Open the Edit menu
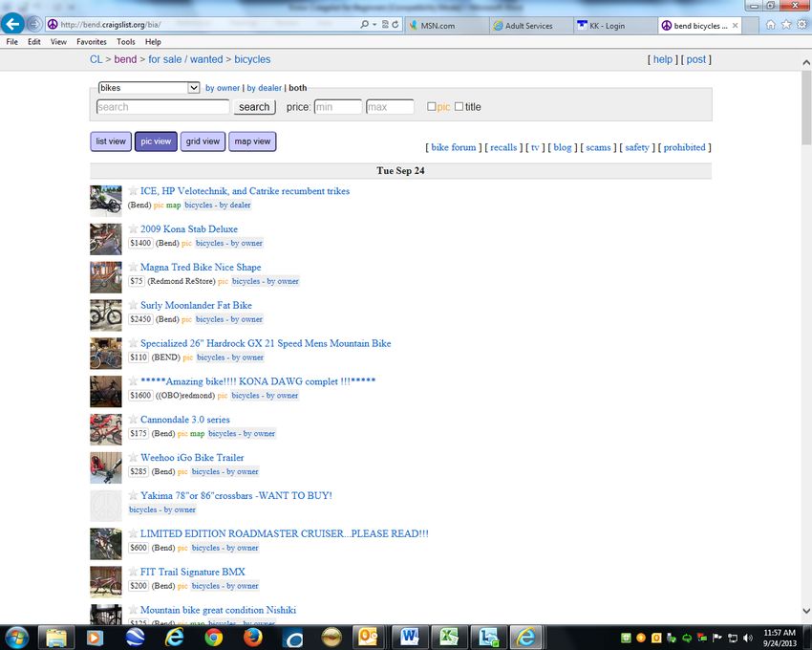 (x=34, y=41)
